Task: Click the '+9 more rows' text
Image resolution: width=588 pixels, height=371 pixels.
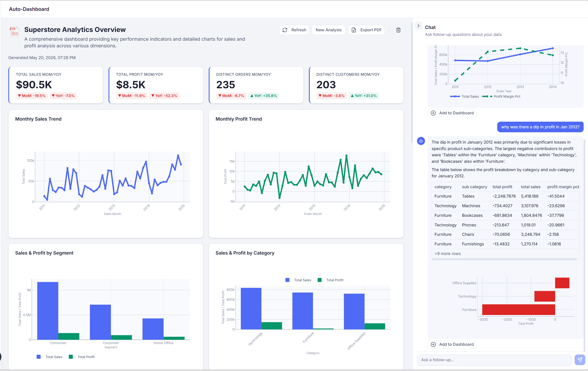Action: pos(447,253)
